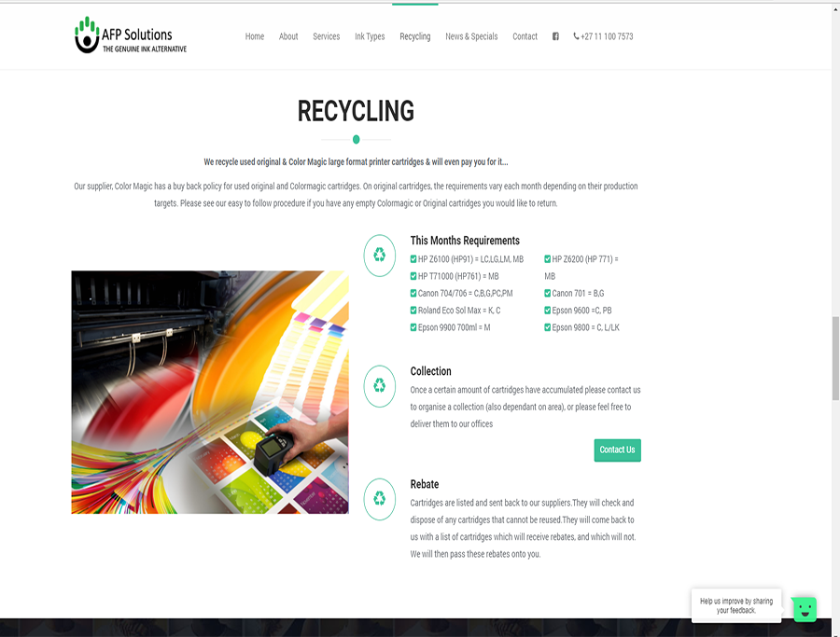The height and width of the screenshot is (637, 840).
Task: Click the 'Collection' heading
Action: [430, 371]
